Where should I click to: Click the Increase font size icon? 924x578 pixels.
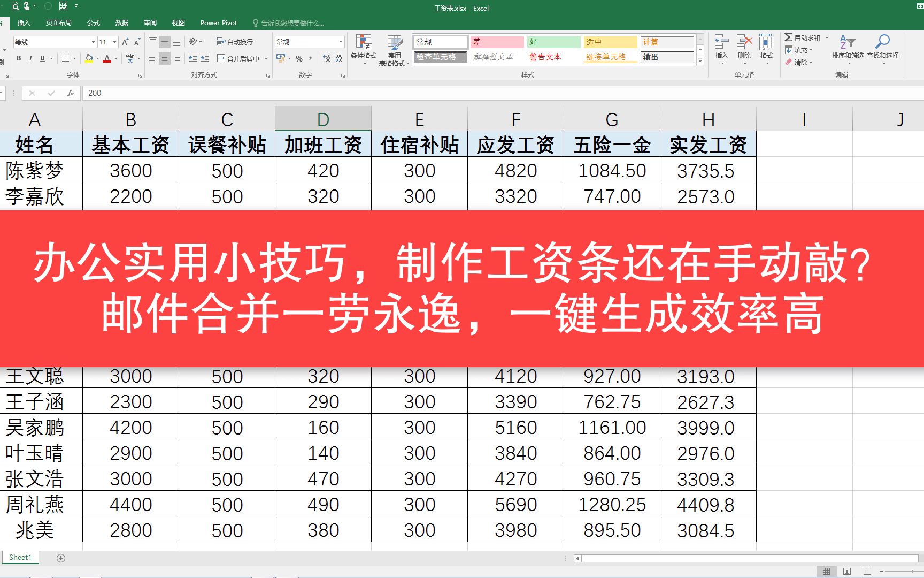pos(125,42)
